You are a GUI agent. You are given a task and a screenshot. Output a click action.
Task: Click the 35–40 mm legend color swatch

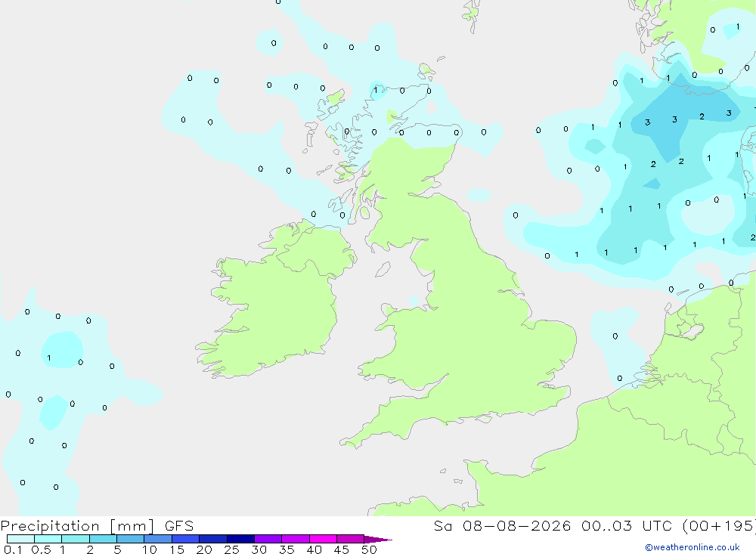[296, 539]
